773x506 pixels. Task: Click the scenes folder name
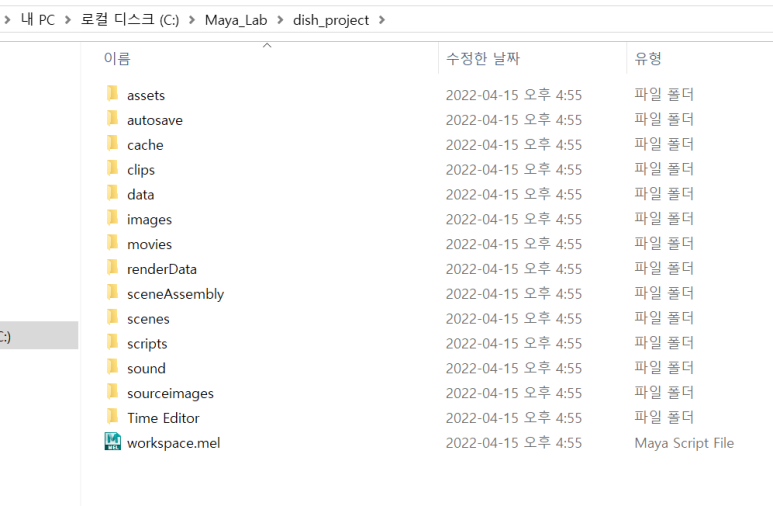click(x=148, y=319)
